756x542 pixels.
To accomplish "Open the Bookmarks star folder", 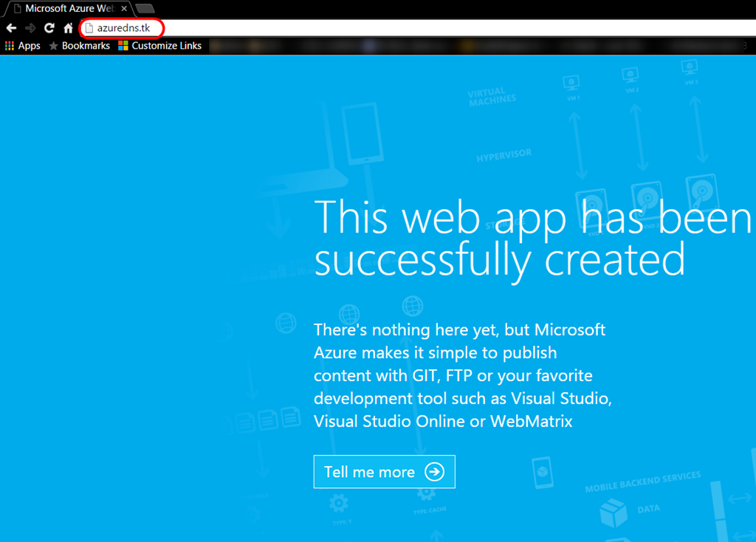I will (80, 46).
